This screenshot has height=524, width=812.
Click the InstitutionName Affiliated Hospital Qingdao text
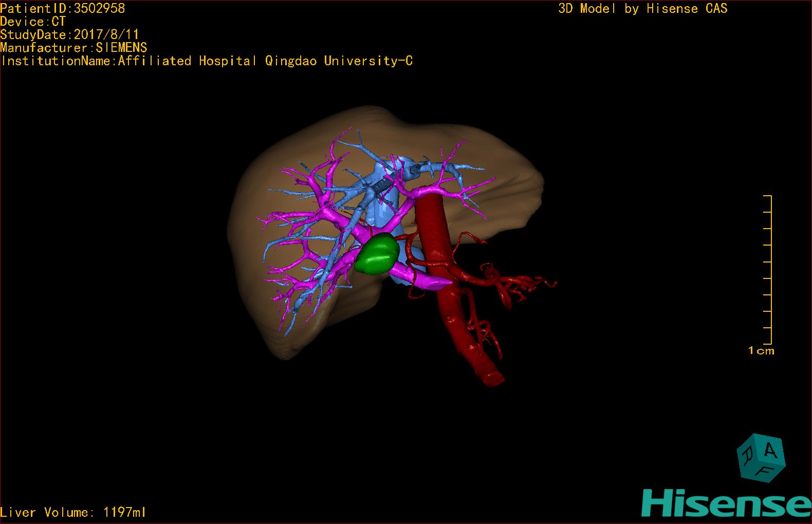click(x=207, y=61)
